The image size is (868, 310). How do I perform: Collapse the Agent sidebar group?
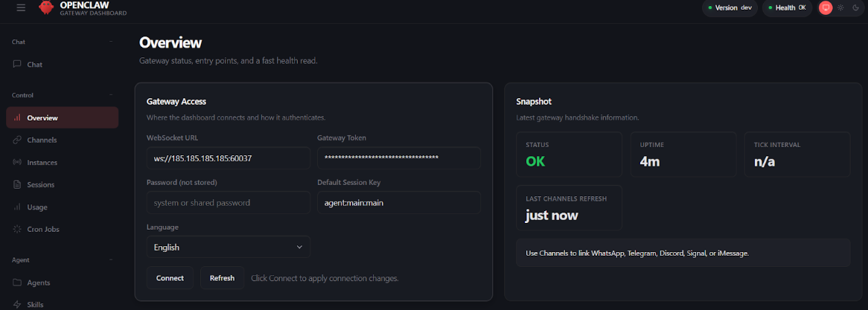[x=111, y=260]
